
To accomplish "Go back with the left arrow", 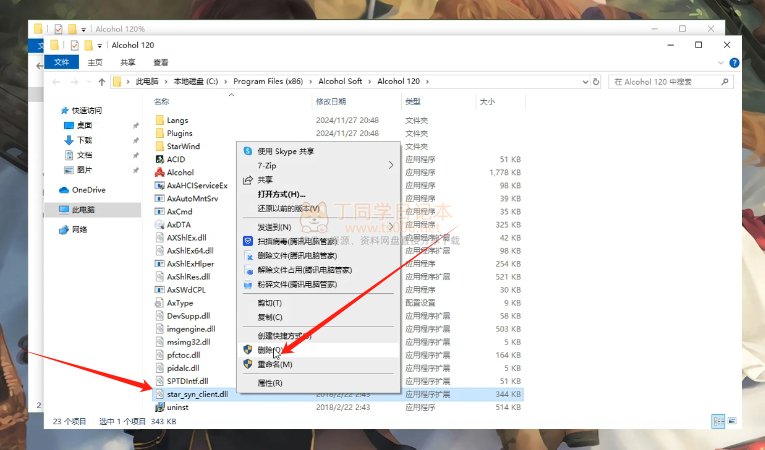I will 57,82.
